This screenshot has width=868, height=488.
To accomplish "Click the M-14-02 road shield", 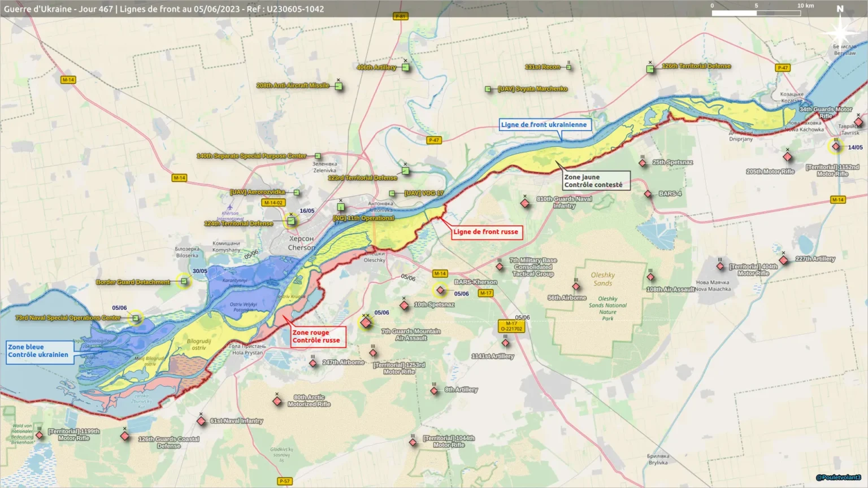I will point(273,203).
